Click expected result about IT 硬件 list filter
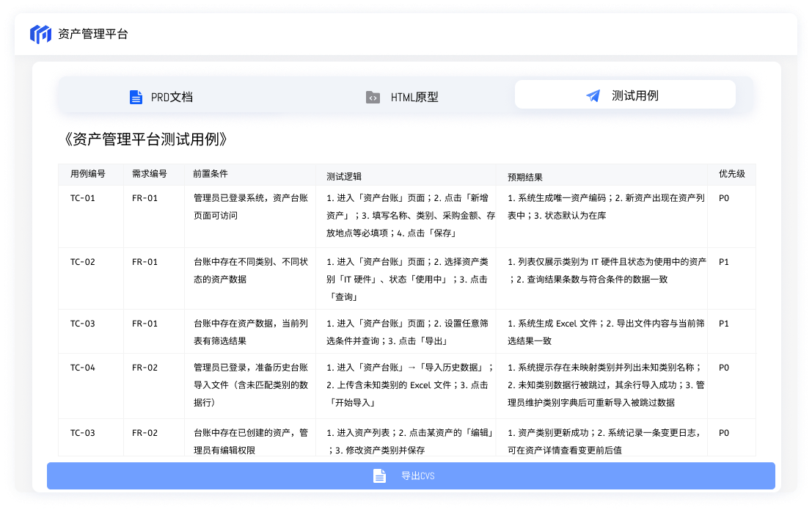The width and height of the screenshot is (812, 510). [x=607, y=271]
